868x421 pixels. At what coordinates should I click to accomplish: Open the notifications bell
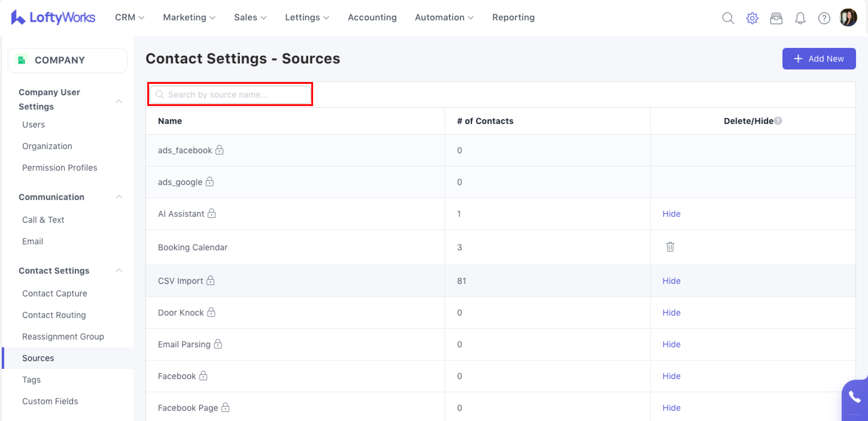(800, 18)
